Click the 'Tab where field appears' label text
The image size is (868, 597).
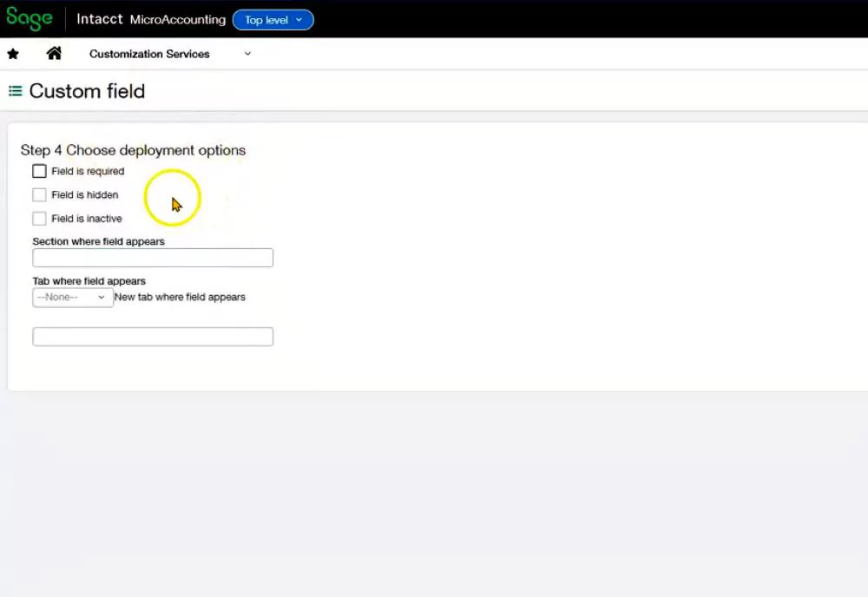click(89, 281)
